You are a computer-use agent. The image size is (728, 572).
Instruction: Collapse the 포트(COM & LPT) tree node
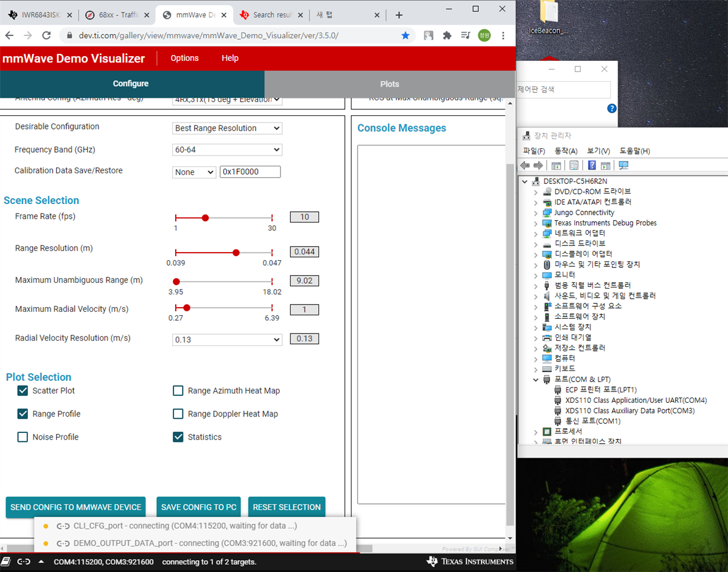click(536, 379)
